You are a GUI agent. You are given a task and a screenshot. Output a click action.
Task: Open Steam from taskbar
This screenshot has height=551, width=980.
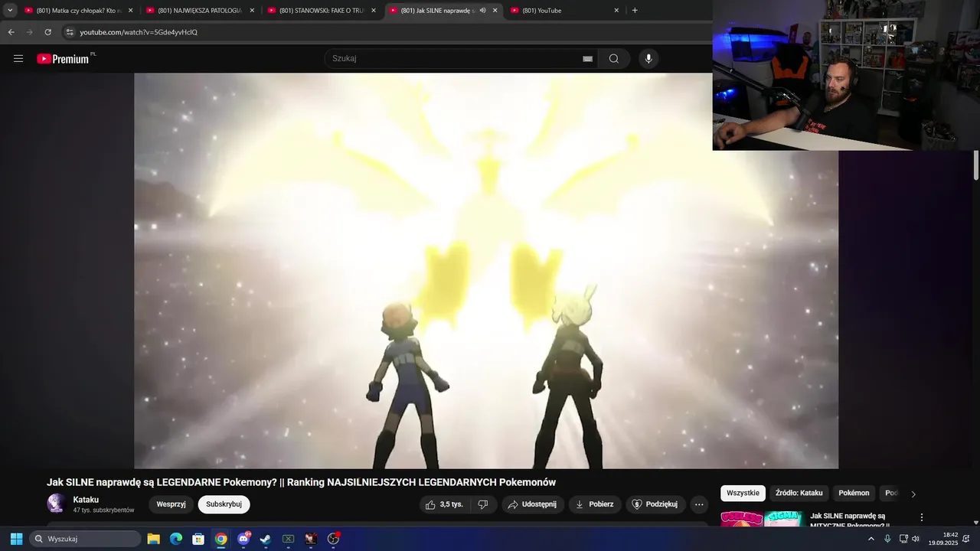266,539
